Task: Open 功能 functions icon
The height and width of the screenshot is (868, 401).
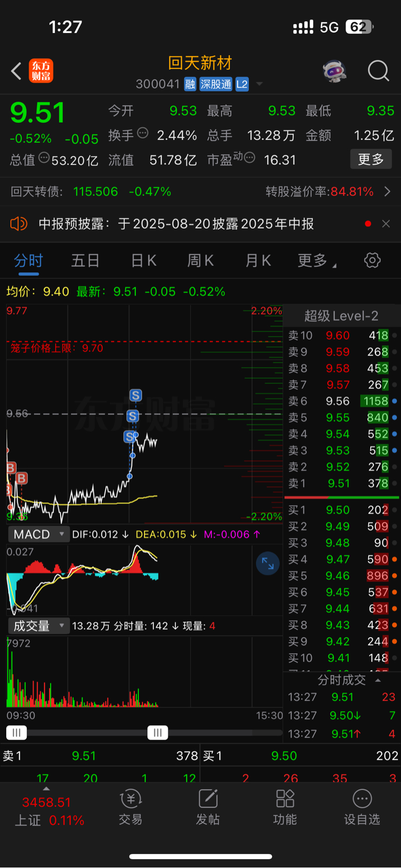Action: (x=285, y=807)
